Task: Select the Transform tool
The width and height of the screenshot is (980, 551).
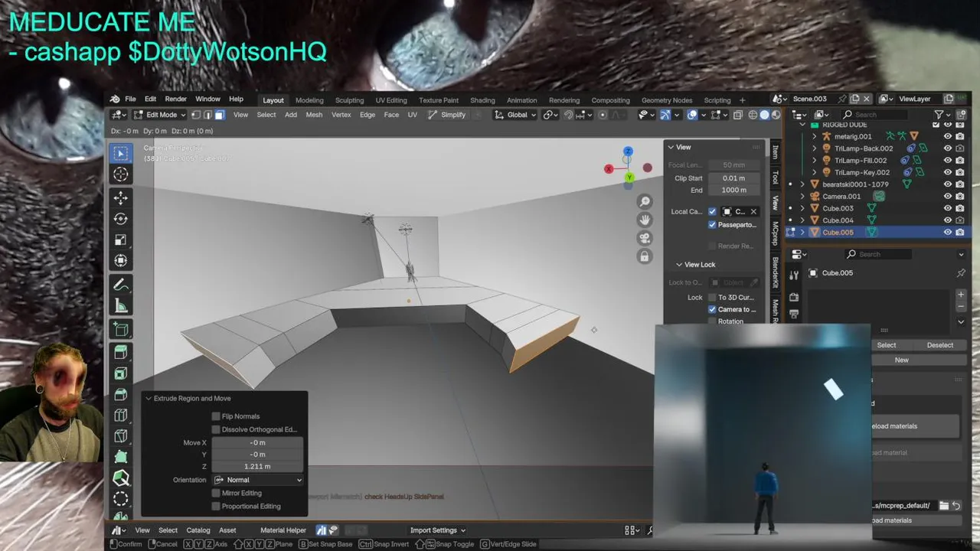Action: tap(121, 261)
